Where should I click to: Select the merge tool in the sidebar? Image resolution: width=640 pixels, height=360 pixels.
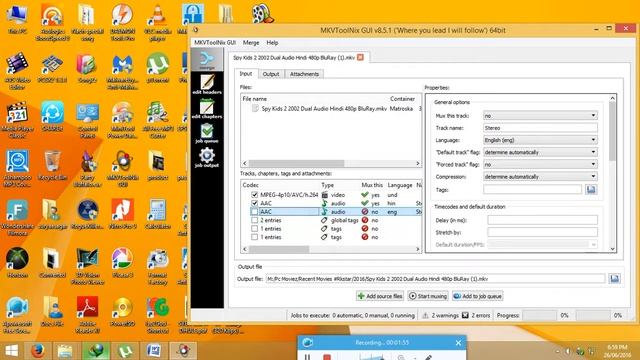pyautogui.click(x=207, y=60)
